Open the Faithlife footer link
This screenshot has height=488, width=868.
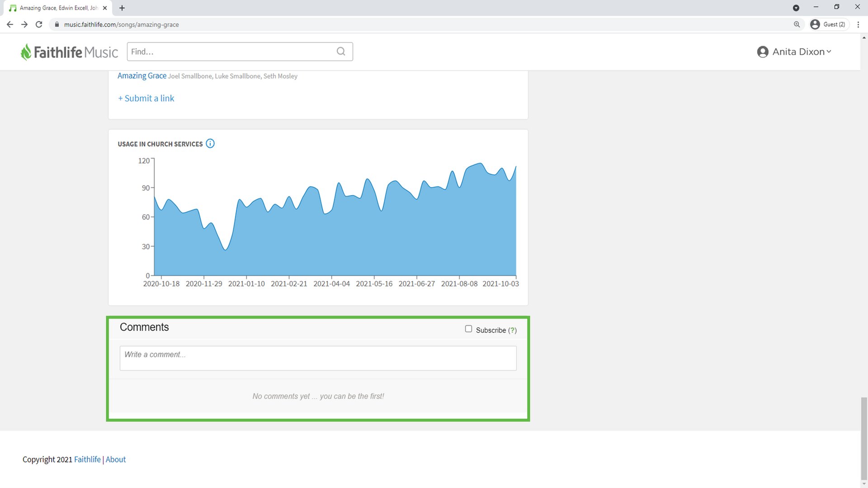pyautogui.click(x=87, y=460)
